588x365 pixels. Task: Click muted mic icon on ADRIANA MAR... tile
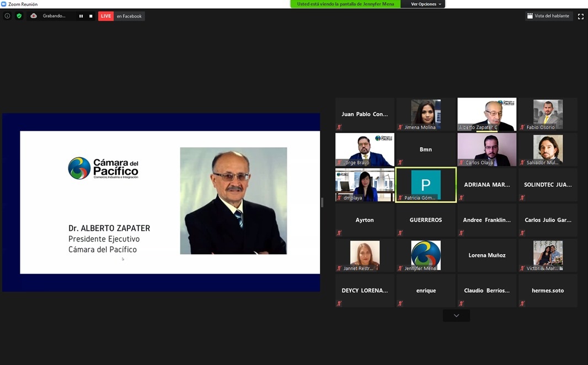461,197
